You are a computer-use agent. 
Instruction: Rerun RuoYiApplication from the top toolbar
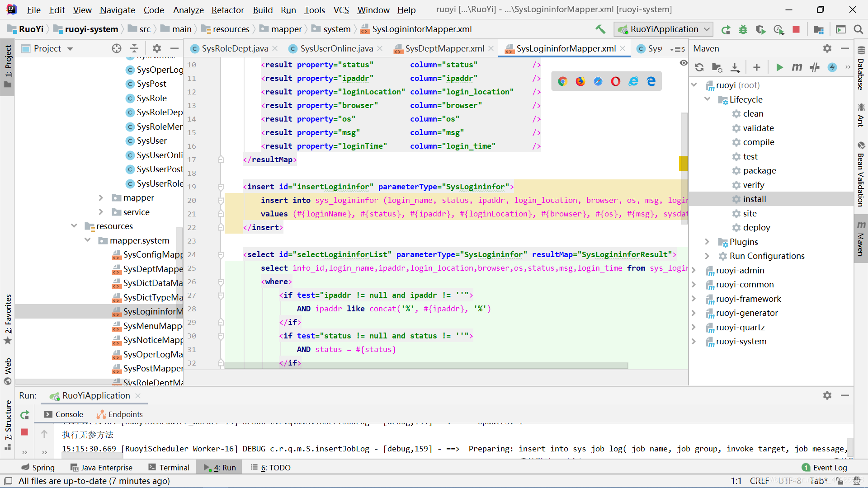[x=726, y=29]
